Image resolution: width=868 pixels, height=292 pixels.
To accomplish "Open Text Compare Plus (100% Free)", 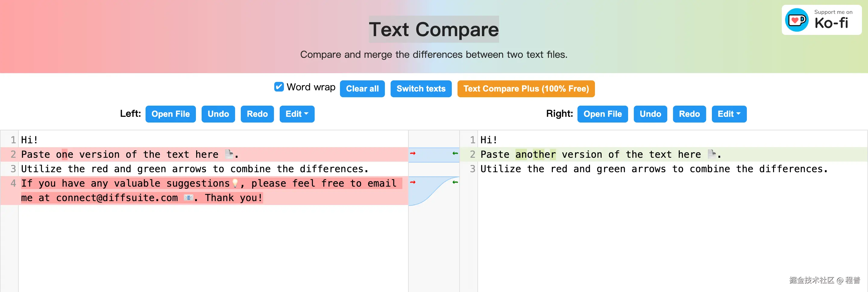I will pos(526,89).
